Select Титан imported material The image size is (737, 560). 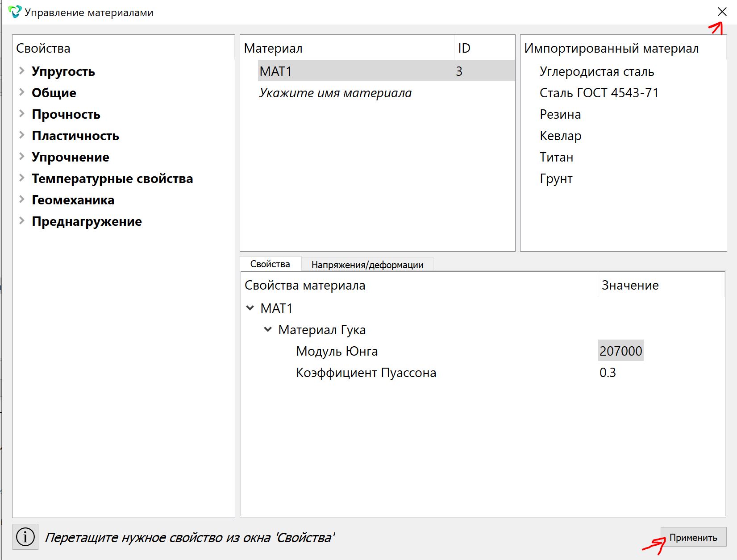tap(556, 157)
